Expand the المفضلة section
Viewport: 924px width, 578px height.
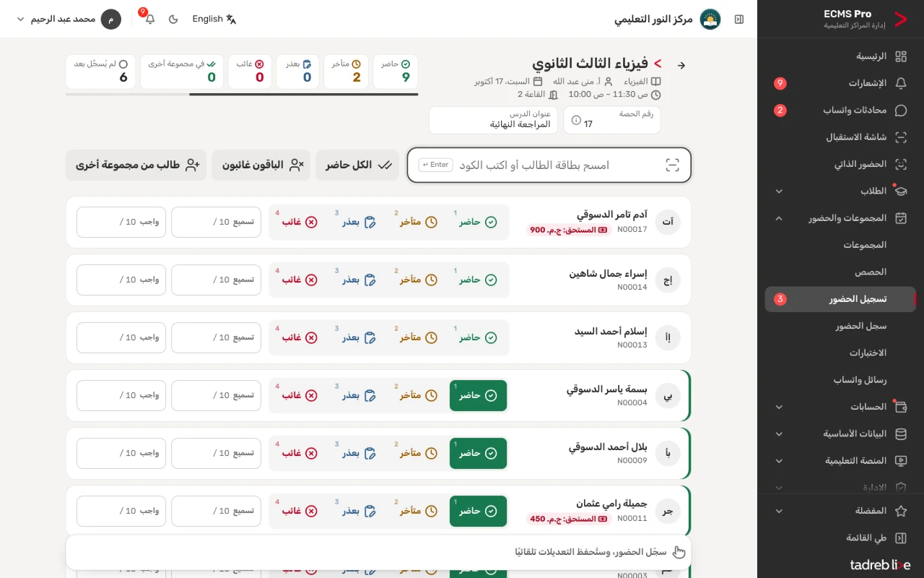click(840, 511)
